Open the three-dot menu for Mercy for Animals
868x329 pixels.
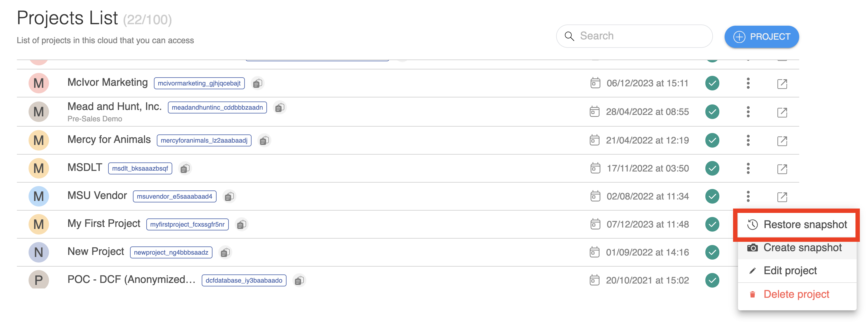point(748,140)
